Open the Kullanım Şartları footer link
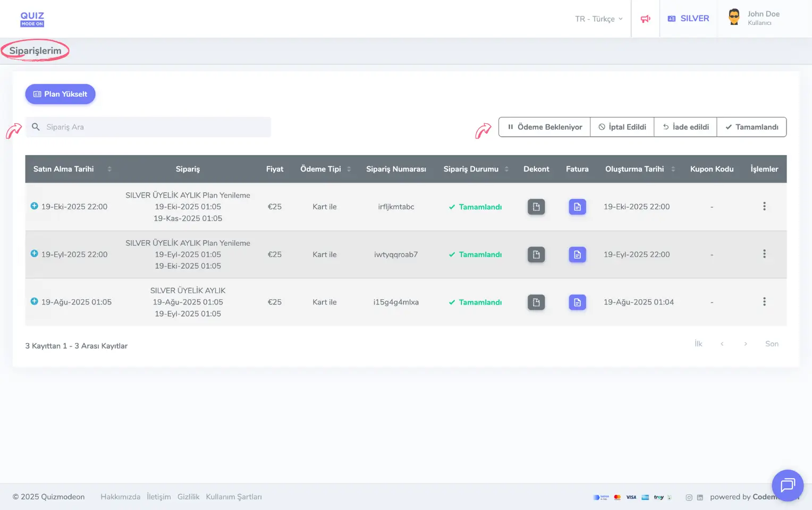 point(234,497)
